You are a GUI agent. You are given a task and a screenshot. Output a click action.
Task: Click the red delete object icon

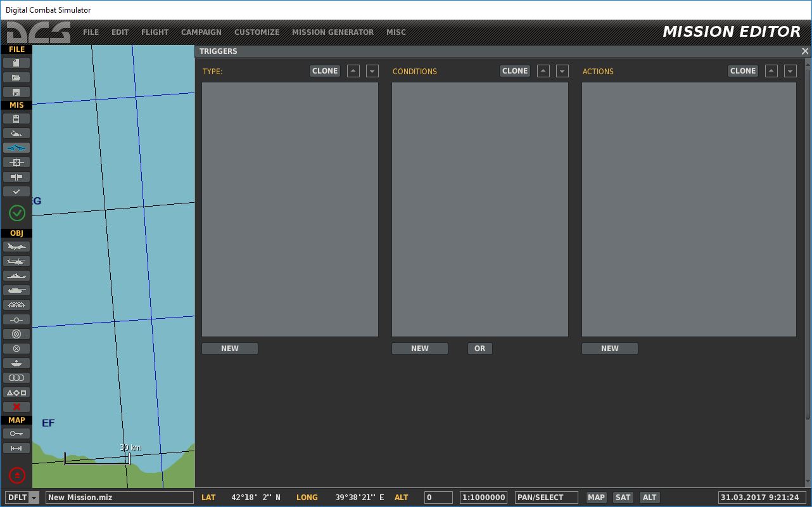pos(16,406)
